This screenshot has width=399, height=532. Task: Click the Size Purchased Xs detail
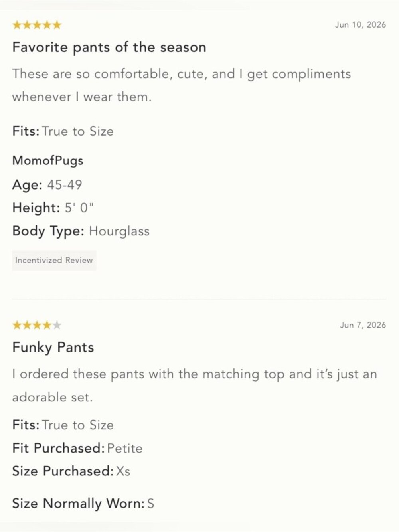[x=71, y=471]
